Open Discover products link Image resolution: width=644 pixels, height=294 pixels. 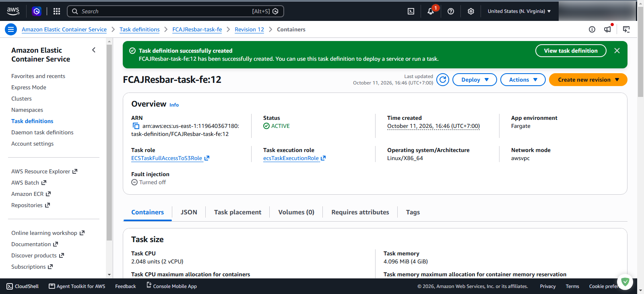(x=38, y=255)
